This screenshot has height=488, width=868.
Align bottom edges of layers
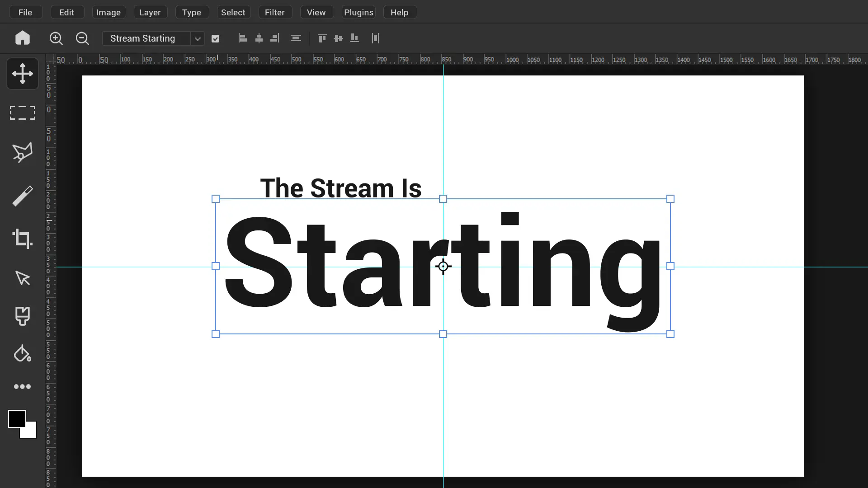354,38
